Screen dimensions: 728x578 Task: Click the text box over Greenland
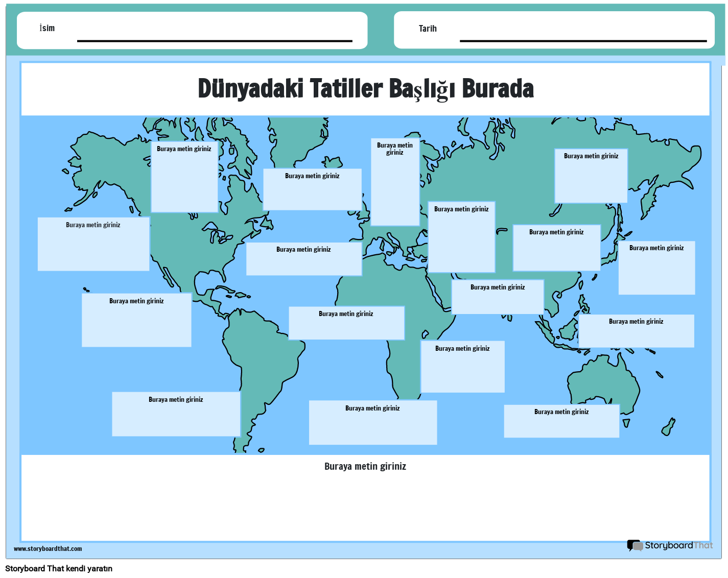312,189
